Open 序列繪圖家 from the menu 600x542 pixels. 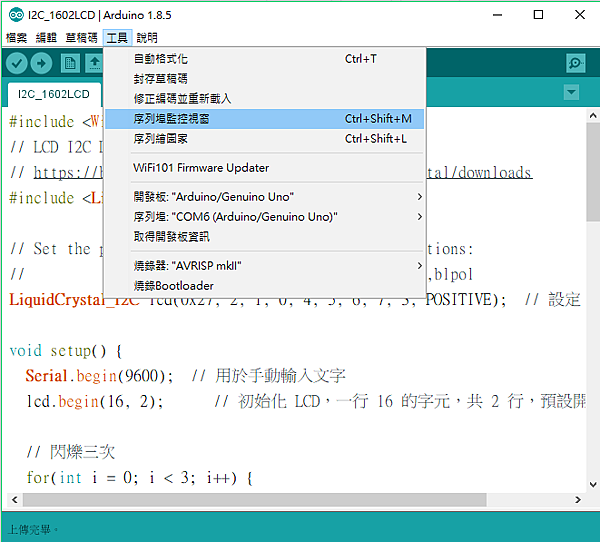click(264, 139)
